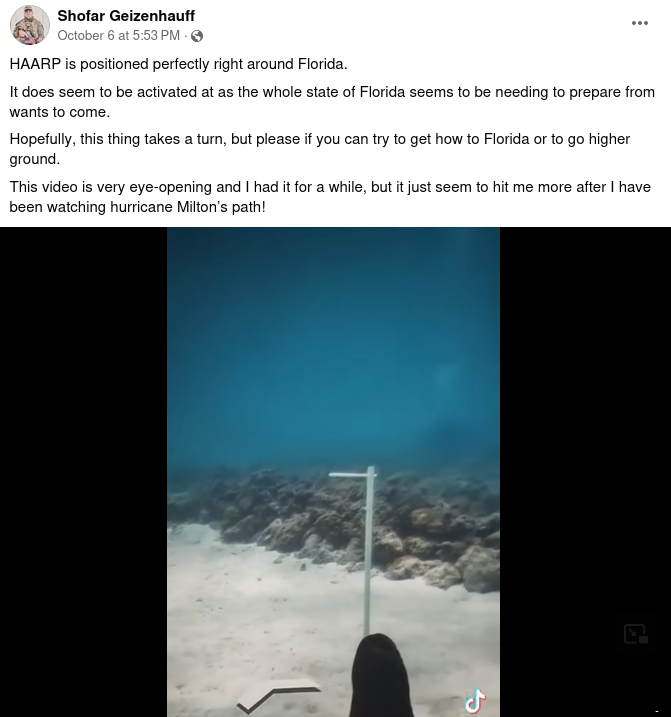Click the paragraph starting 'It does seem to be activated'

click(x=332, y=102)
